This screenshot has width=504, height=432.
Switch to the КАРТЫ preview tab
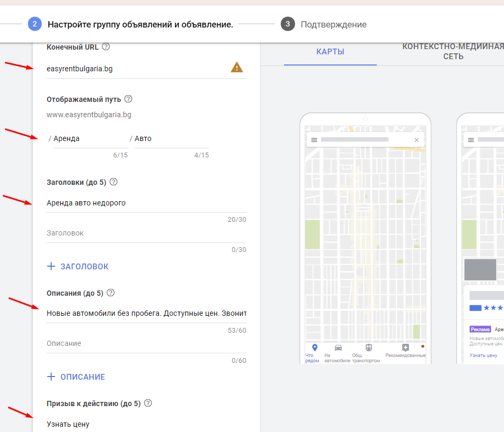(330, 52)
